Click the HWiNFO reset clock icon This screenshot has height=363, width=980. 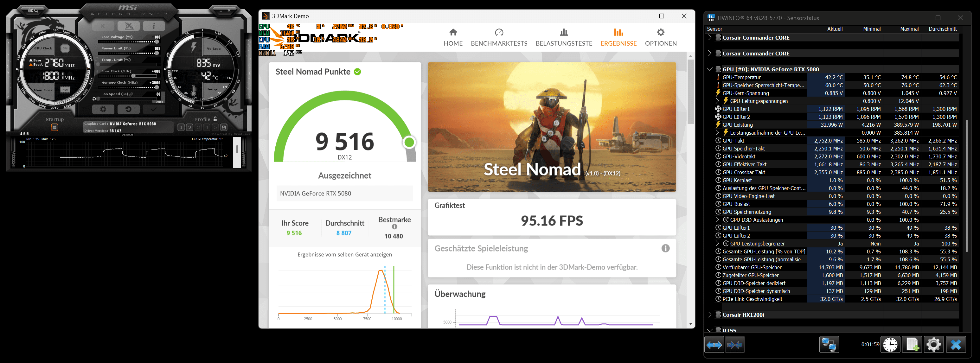pos(890,345)
